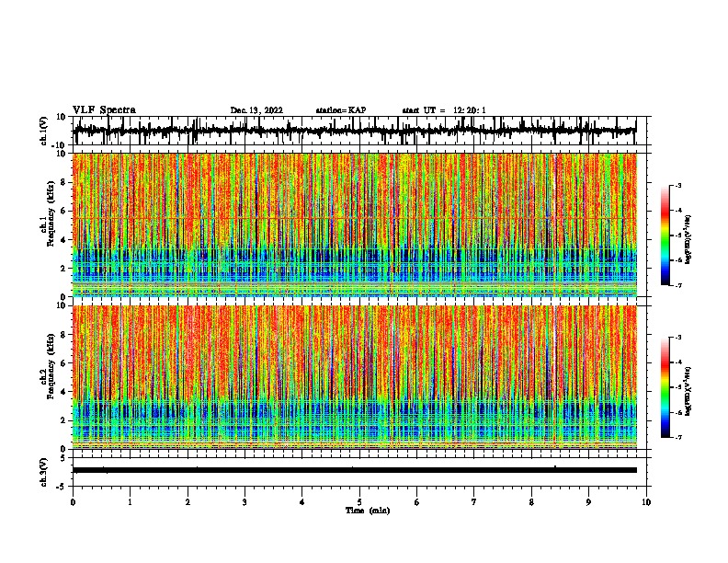Click the ch.1 spectrogram color scale bar
The width and height of the screenshot is (728, 563).
pos(665,236)
